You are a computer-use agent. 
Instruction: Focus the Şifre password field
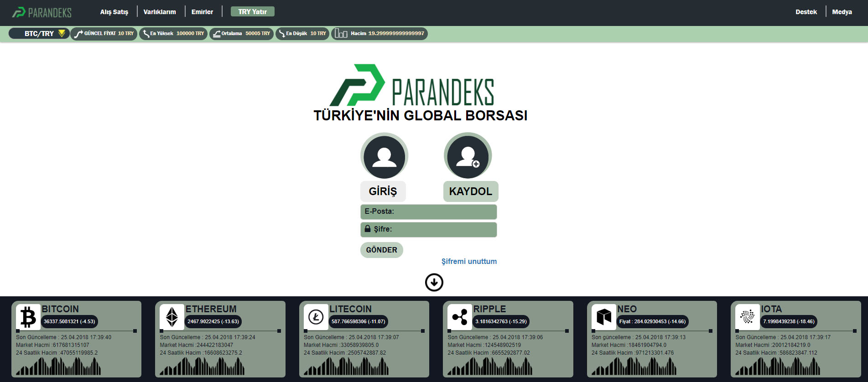click(428, 230)
